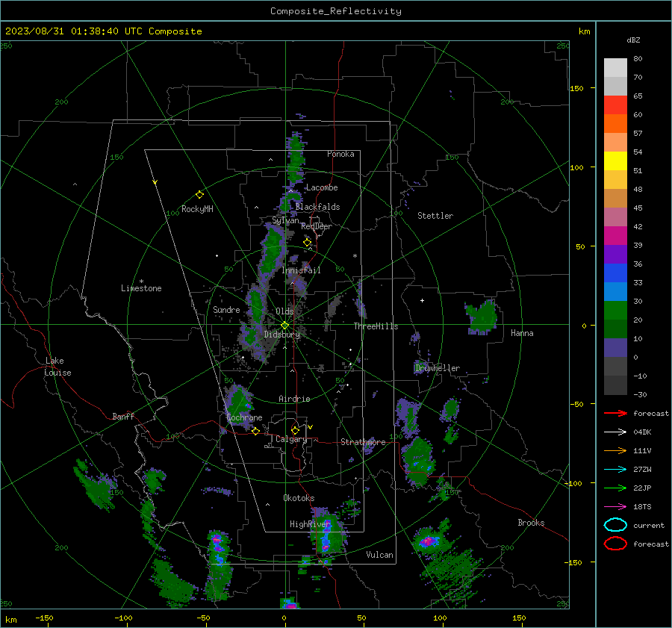This screenshot has height=628, width=672.
Task: Select the Cochrane label
Action: point(244,417)
